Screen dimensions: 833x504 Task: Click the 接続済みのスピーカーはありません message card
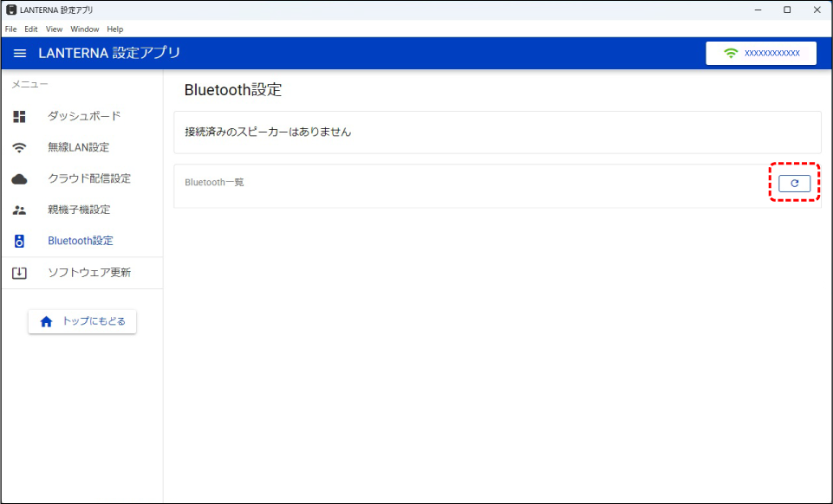(497, 132)
